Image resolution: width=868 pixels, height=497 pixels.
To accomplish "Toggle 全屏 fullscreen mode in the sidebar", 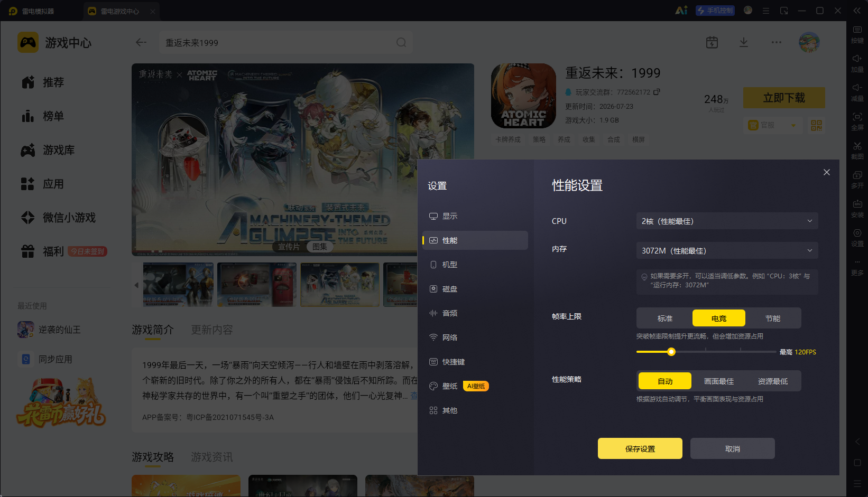I will [x=857, y=121].
